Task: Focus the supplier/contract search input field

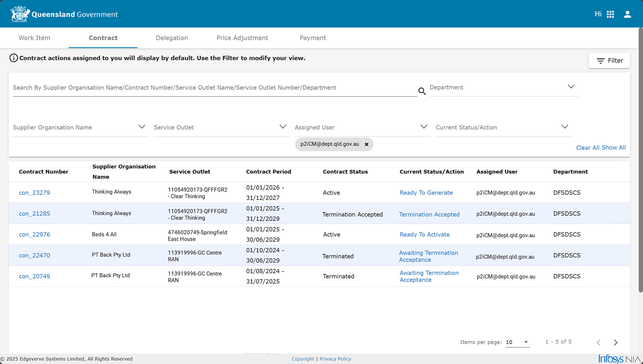Action: coord(215,88)
